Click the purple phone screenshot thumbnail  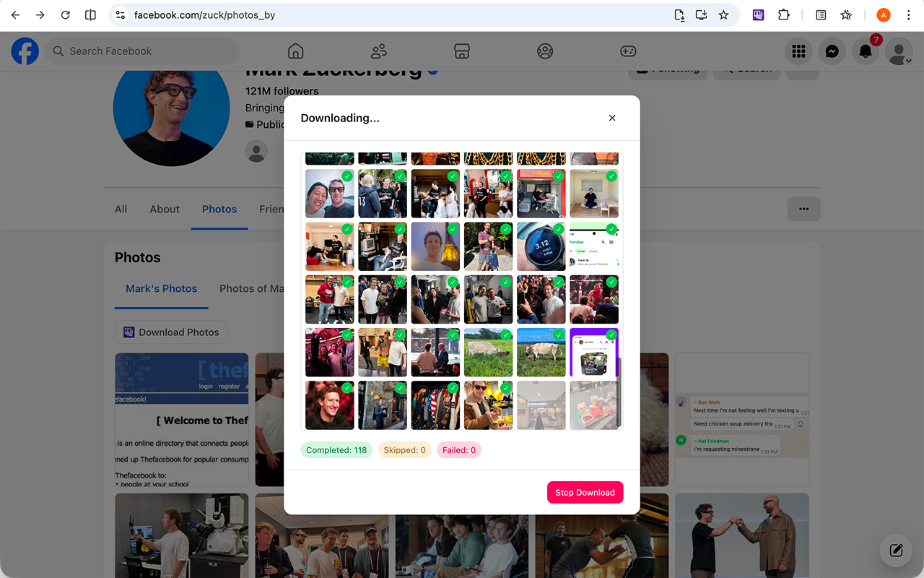(594, 353)
